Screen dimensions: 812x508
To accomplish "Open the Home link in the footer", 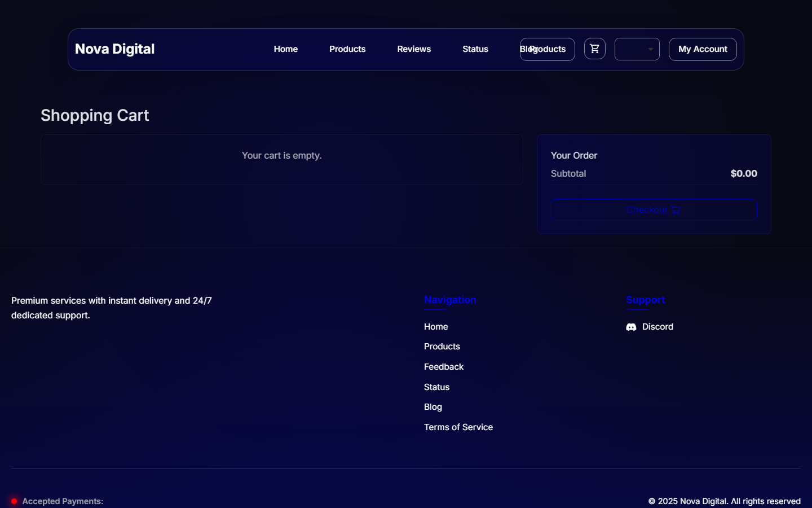I will click(x=436, y=327).
